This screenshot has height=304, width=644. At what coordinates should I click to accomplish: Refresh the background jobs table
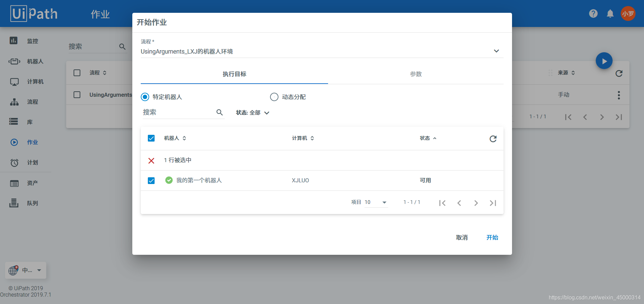619,73
